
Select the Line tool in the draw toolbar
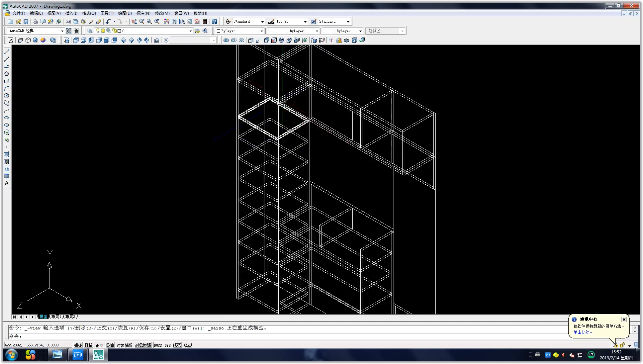pos(7,52)
